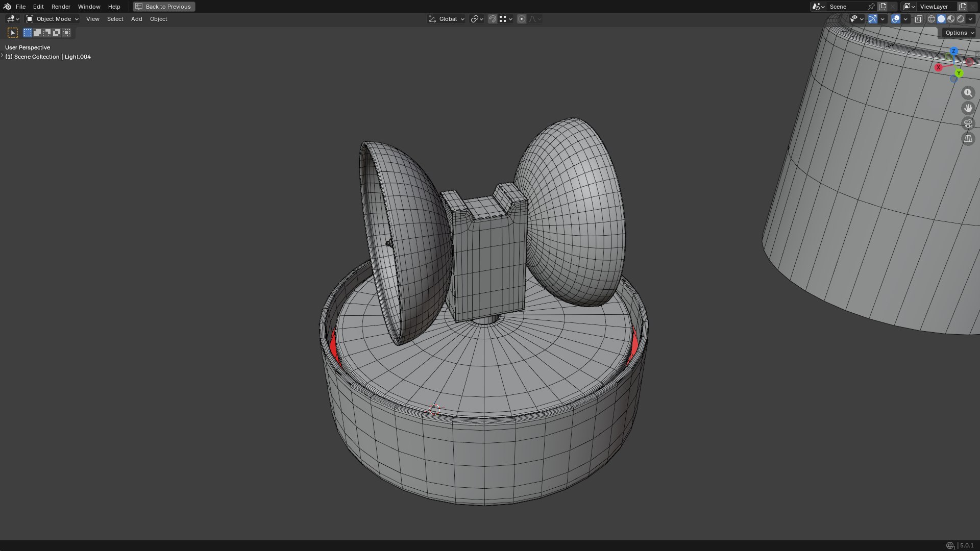
Task: Switch to Wireframe viewport shading
Action: click(x=932, y=19)
